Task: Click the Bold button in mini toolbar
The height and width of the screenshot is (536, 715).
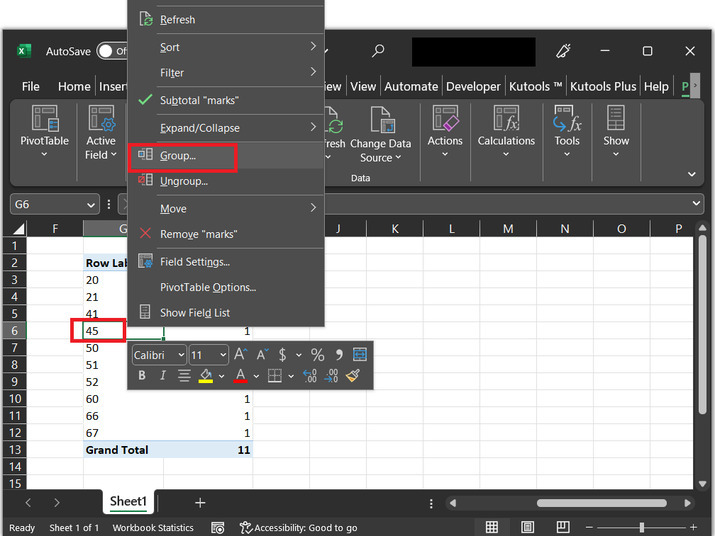Action: point(142,376)
